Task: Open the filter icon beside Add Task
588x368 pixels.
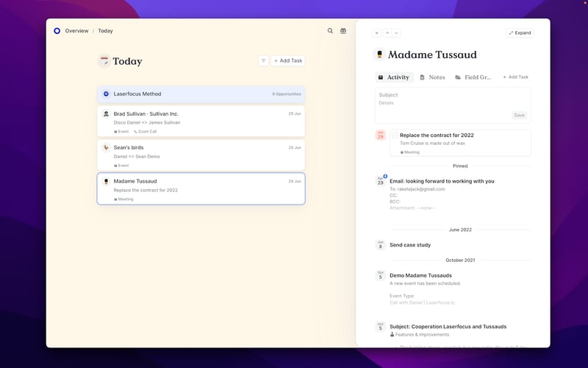Action: pyautogui.click(x=264, y=61)
